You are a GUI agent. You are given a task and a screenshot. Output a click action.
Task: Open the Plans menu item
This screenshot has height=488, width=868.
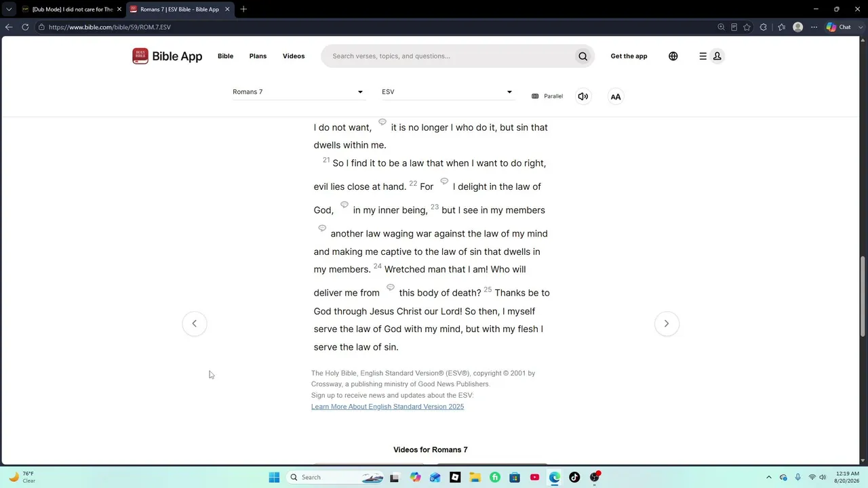[258, 56]
